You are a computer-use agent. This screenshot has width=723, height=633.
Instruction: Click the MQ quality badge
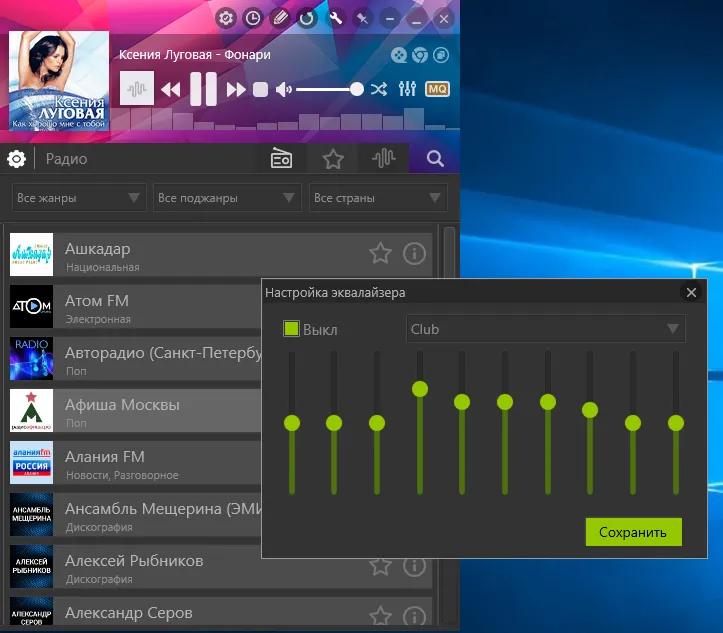coord(437,89)
